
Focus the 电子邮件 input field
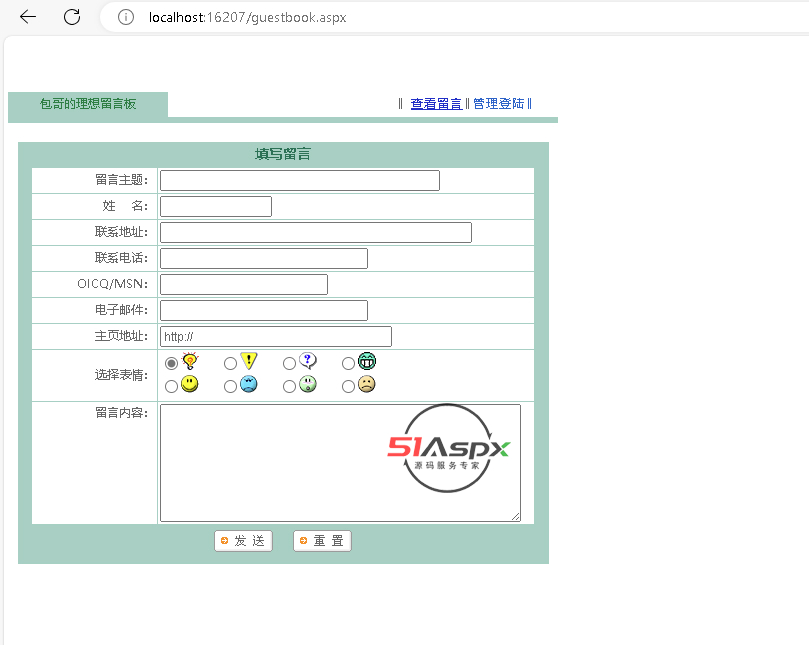(x=264, y=311)
